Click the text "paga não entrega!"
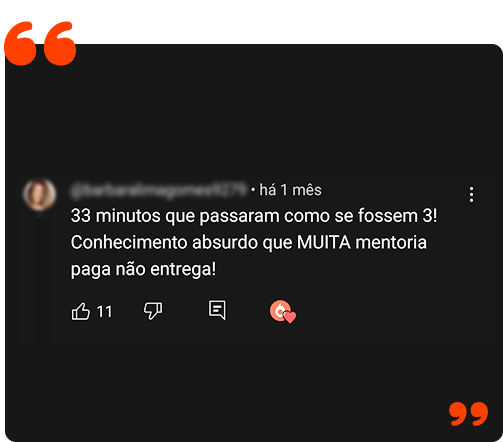The width and height of the screenshot is (503, 442). [x=143, y=269]
